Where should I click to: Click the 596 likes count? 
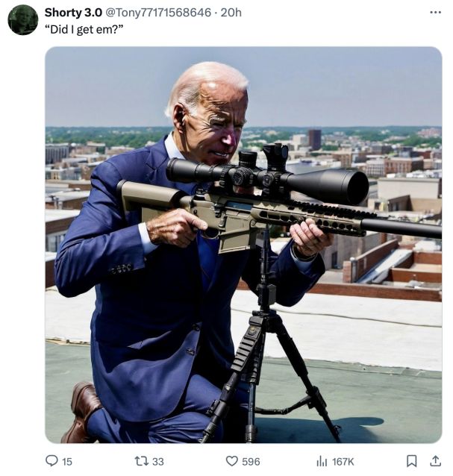pyautogui.click(x=252, y=461)
